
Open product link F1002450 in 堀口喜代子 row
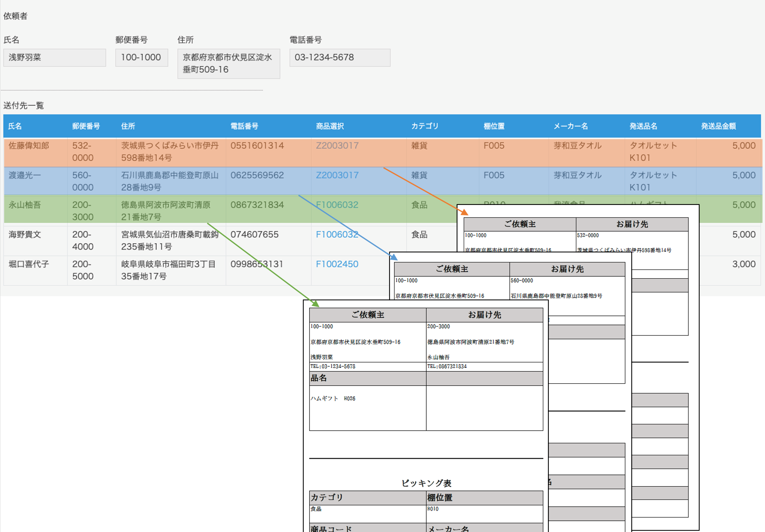click(337, 264)
